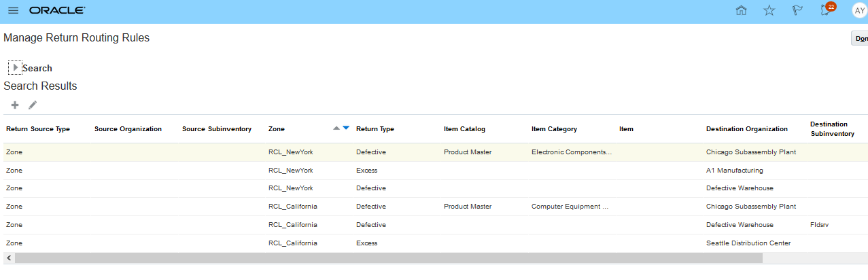
Task: Click the horizontal scrollbar thumb
Action: 387,258
